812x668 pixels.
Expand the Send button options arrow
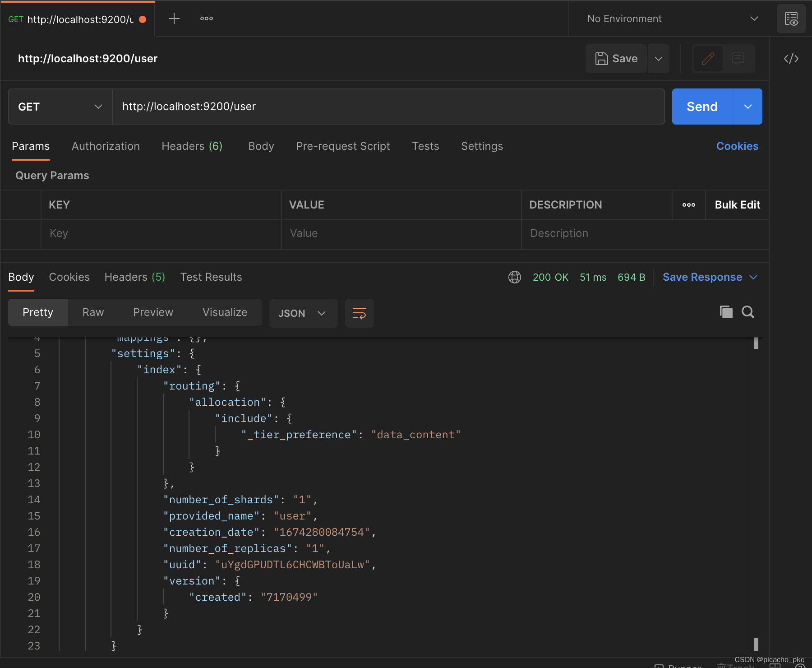coord(748,107)
